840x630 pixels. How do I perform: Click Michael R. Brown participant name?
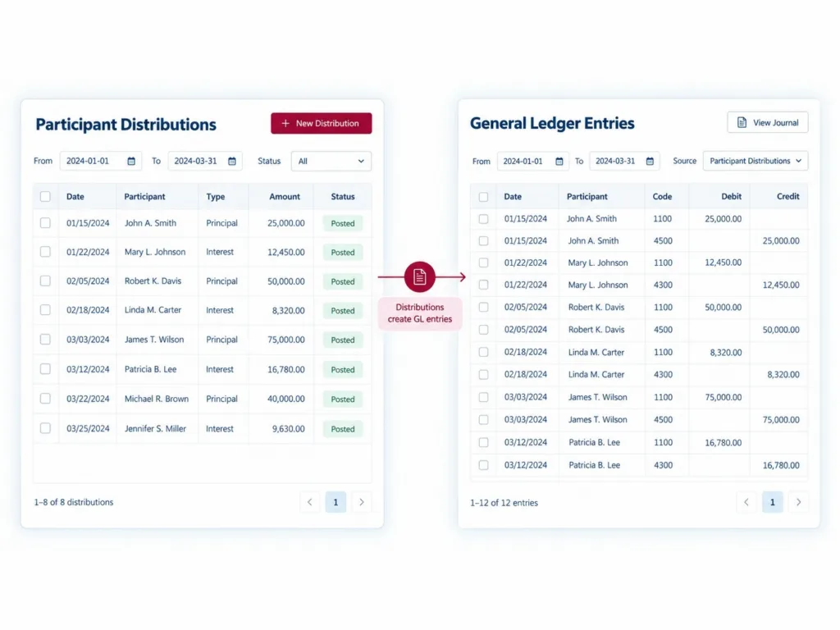[x=157, y=399]
